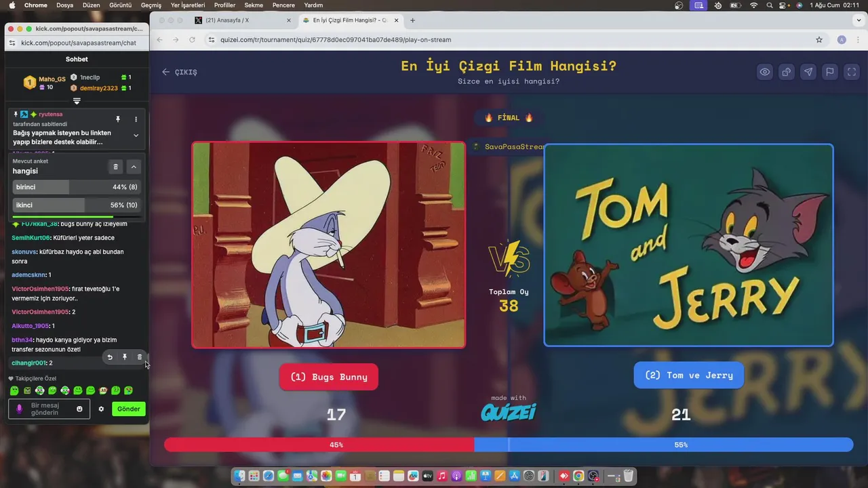Click chat username VictorOsimhen1905 above bthn34 message

(x=40, y=312)
